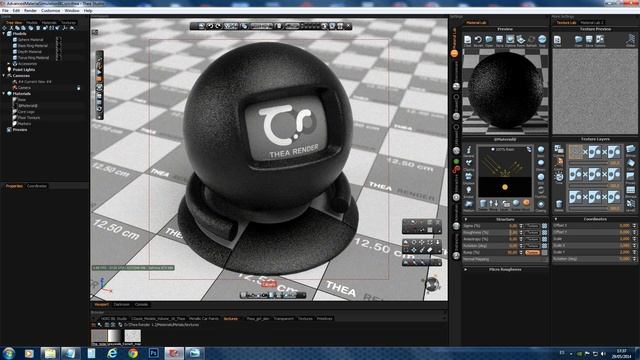Click Open folder icon in material Preview toolbar
Screen dimensions: 640x360
pos(489,40)
